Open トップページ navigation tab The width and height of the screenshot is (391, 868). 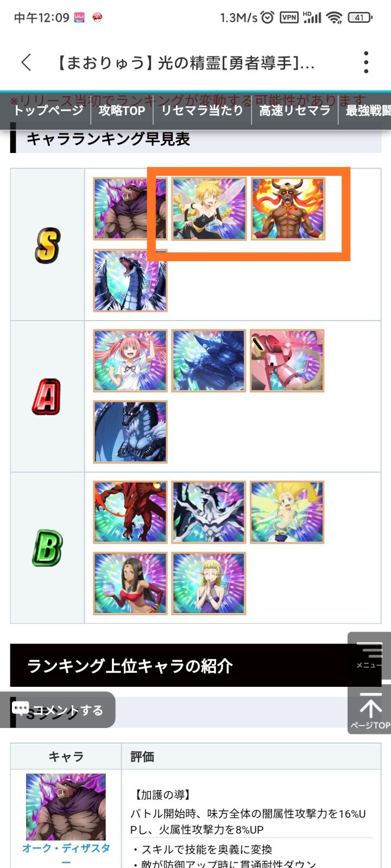coord(48,111)
